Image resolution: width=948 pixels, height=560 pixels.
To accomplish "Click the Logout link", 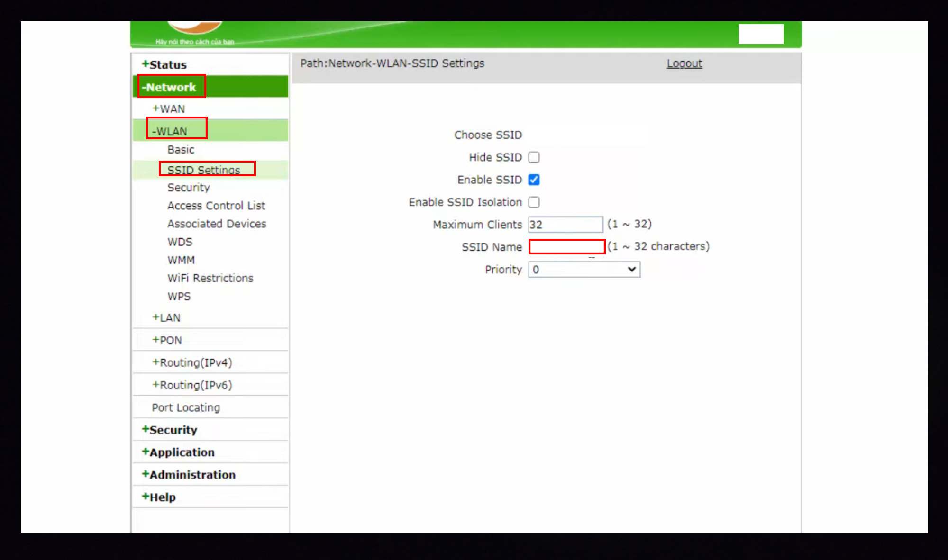I will pyautogui.click(x=684, y=63).
